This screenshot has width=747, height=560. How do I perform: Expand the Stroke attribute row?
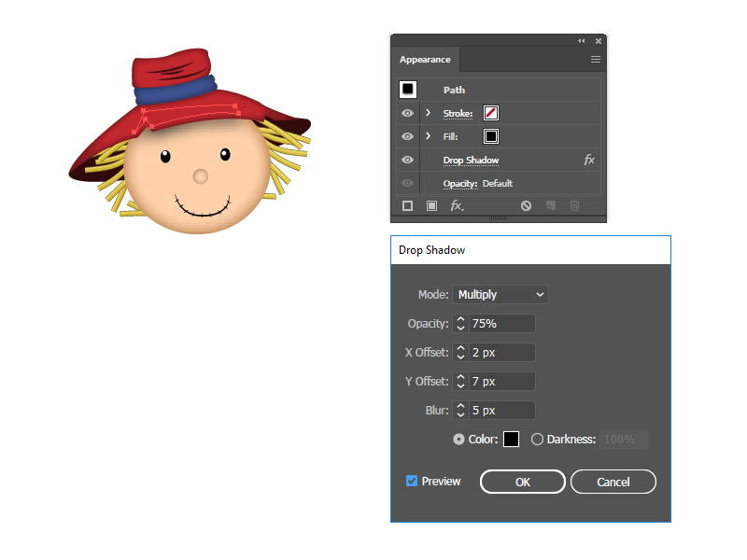pos(428,113)
